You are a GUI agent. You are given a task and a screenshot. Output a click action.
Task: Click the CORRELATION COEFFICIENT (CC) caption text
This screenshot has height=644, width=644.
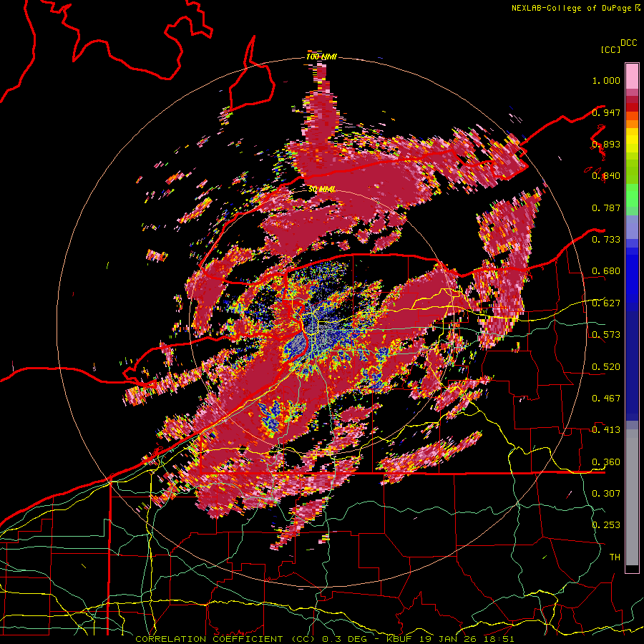[x=225, y=639]
